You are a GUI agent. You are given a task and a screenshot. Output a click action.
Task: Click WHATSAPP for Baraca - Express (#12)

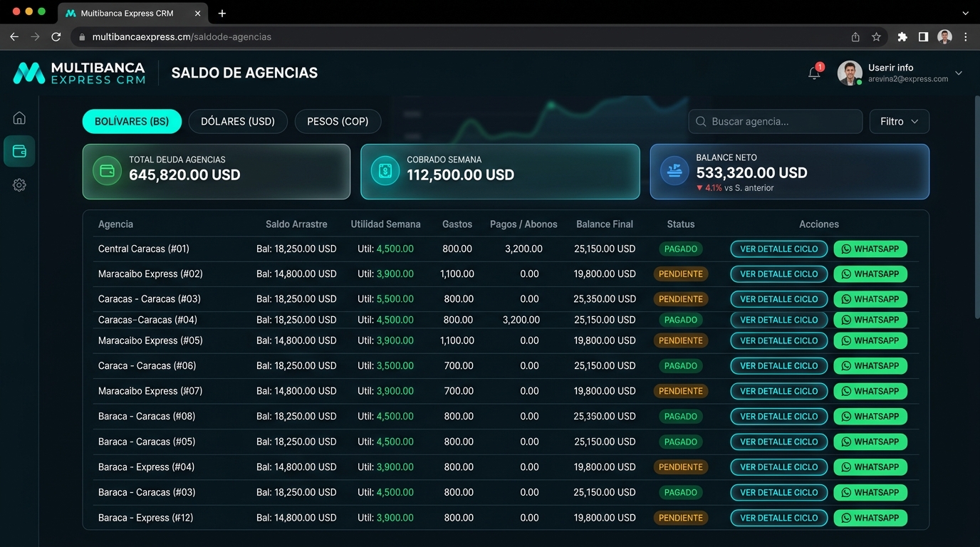[x=870, y=518]
